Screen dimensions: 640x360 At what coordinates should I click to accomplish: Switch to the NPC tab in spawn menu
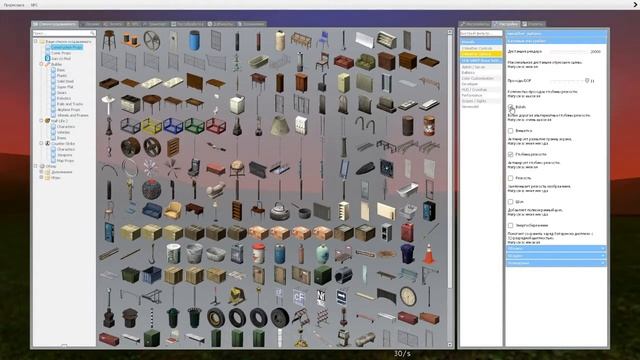133,24
